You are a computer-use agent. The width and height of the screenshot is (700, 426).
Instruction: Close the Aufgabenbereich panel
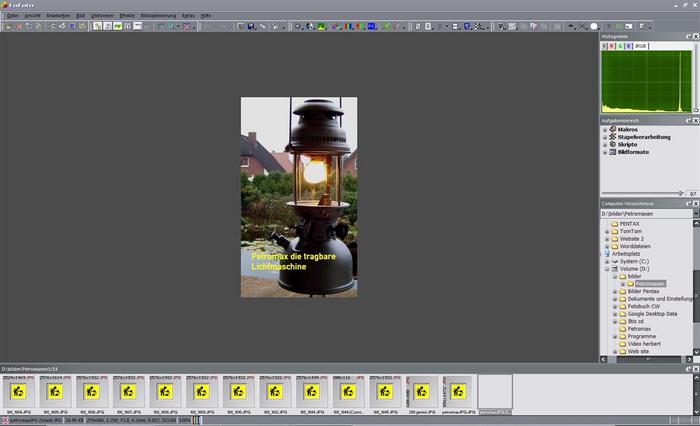click(x=696, y=121)
